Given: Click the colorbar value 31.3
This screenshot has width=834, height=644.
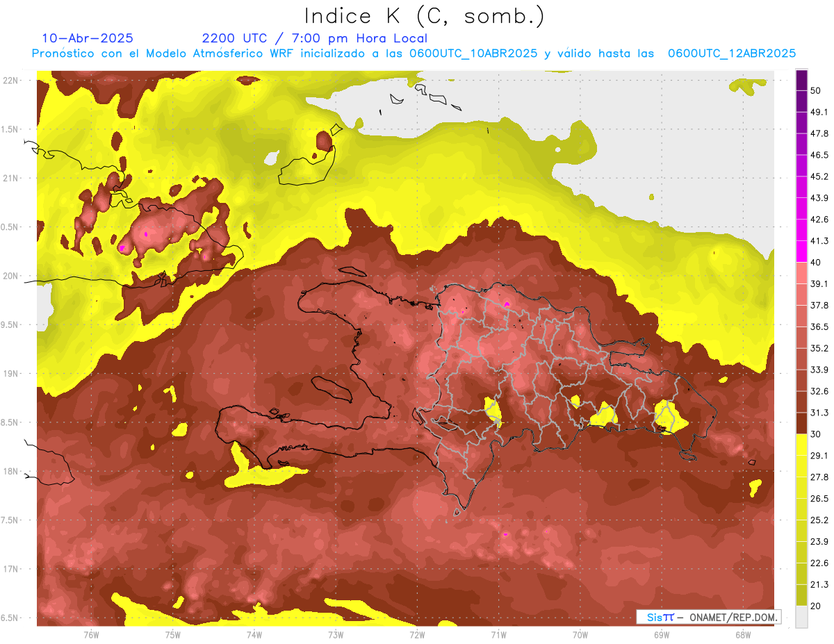Looking at the screenshot, I should 819,413.
